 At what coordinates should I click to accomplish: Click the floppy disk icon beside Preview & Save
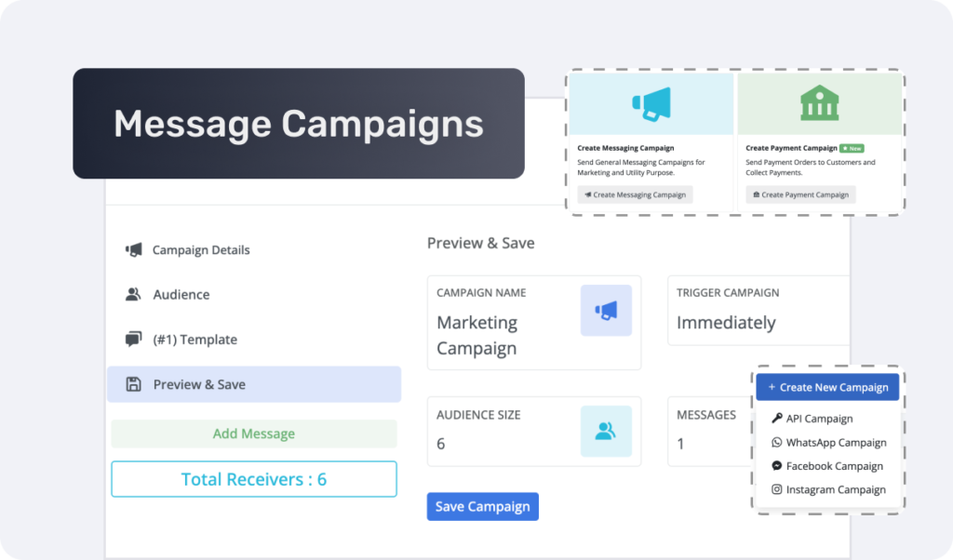pyautogui.click(x=134, y=384)
